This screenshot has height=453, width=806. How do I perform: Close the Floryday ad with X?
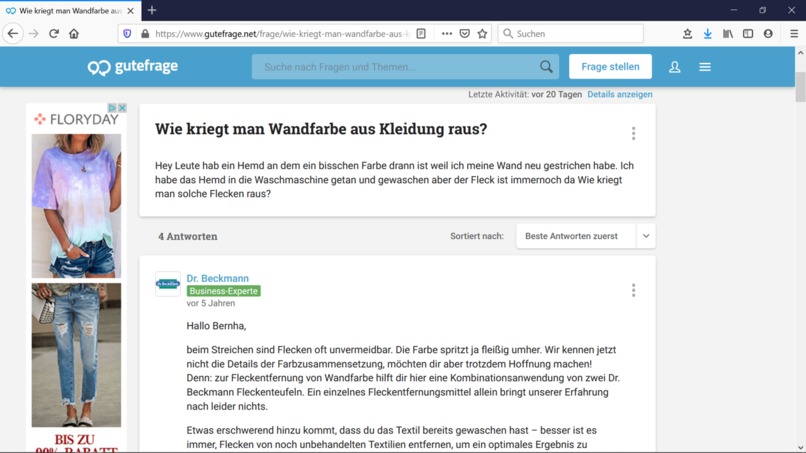[x=122, y=108]
